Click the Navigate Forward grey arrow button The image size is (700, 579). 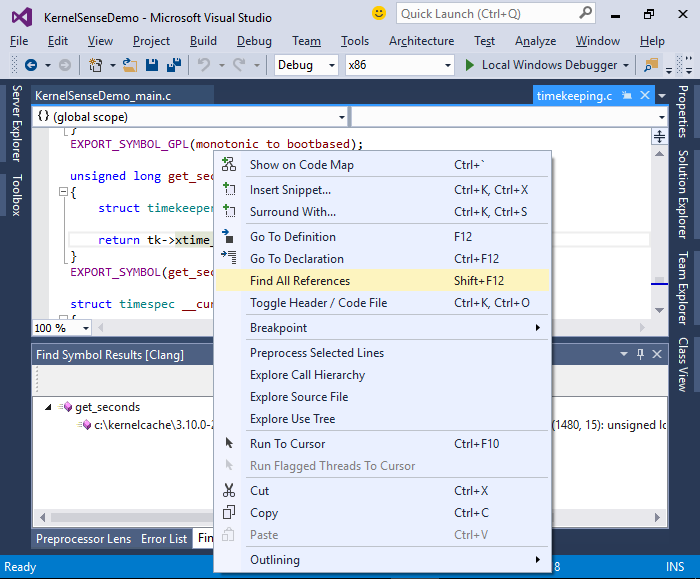(x=65, y=65)
